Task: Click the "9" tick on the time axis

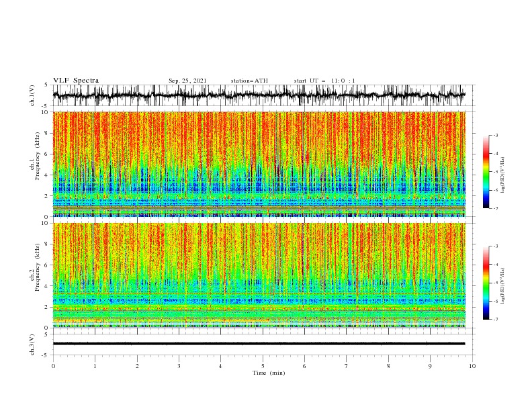Action: coord(430,366)
